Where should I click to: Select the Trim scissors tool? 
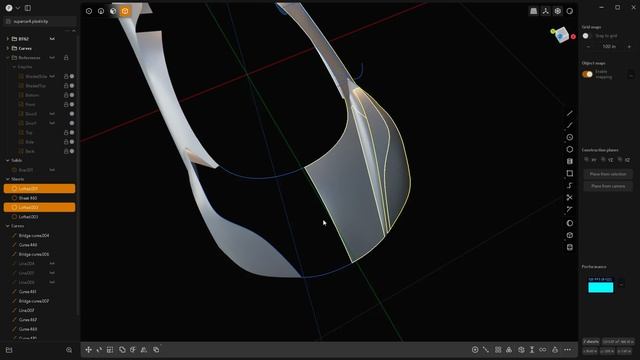coord(569,198)
